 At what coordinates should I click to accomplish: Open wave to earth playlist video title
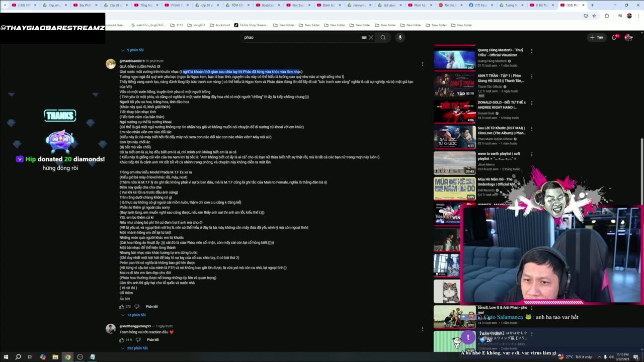click(499, 156)
